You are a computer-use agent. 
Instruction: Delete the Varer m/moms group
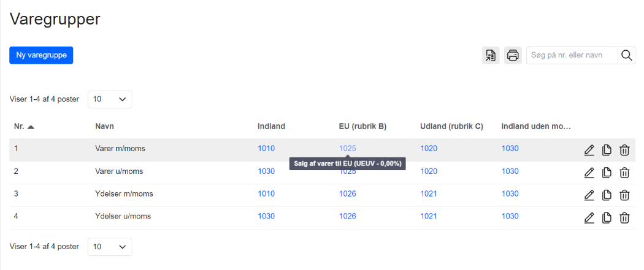pyautogui.click(x=624, y=150)
